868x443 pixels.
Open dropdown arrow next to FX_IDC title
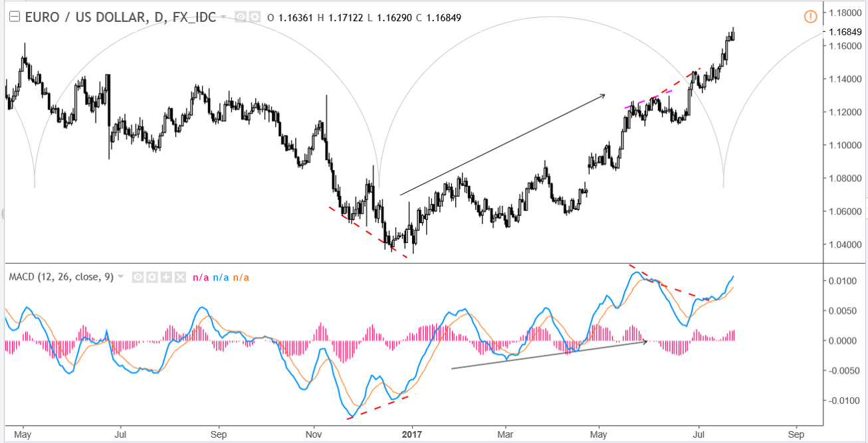coord(224,17)
